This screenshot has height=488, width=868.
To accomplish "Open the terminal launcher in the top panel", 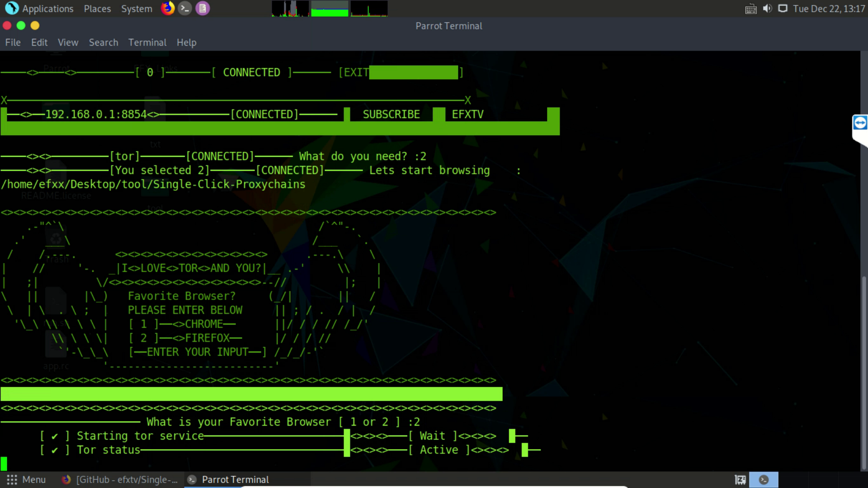I will coord(185,9).
